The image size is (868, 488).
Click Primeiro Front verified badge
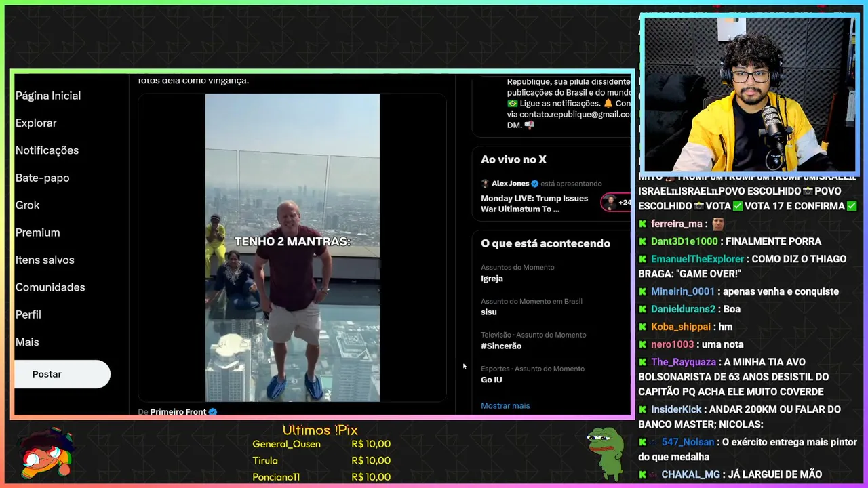click(213, 411)
